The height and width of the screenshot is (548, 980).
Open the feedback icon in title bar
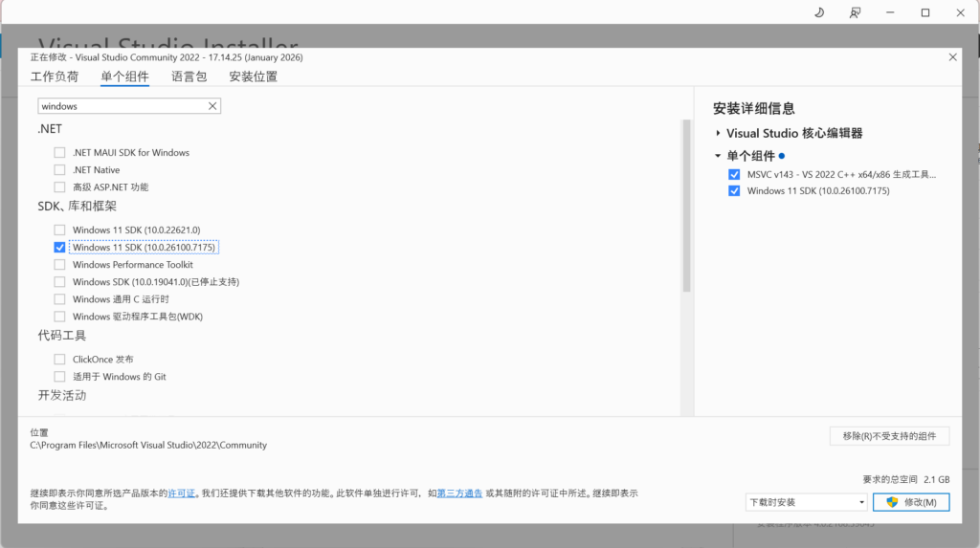855,12
